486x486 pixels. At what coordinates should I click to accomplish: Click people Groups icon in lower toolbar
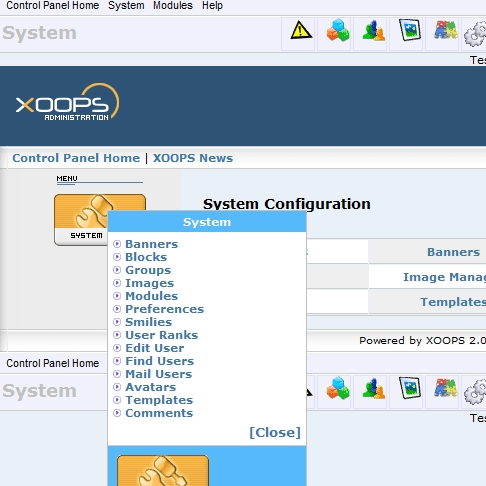click(x=373, y=388)
